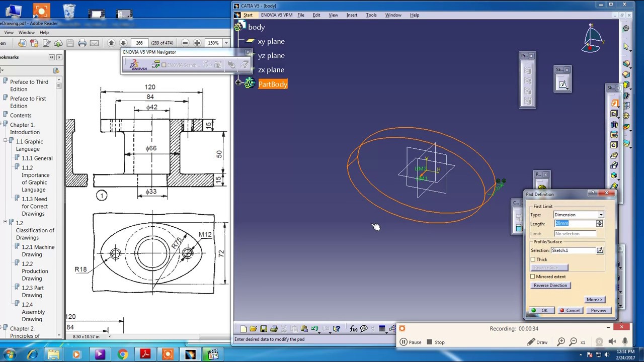Click the Groove tool icon

[614, 135]
